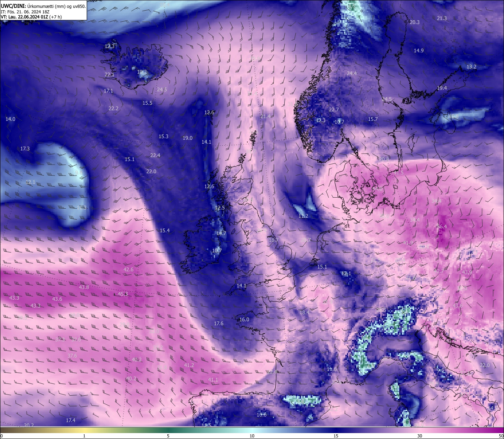Click the 36.4 value over Poland

tap(442, 226)
